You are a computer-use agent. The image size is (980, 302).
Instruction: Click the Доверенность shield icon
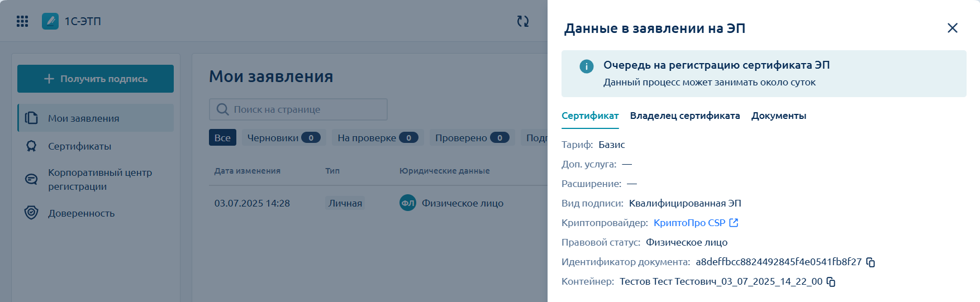click(x=31, y=213)
